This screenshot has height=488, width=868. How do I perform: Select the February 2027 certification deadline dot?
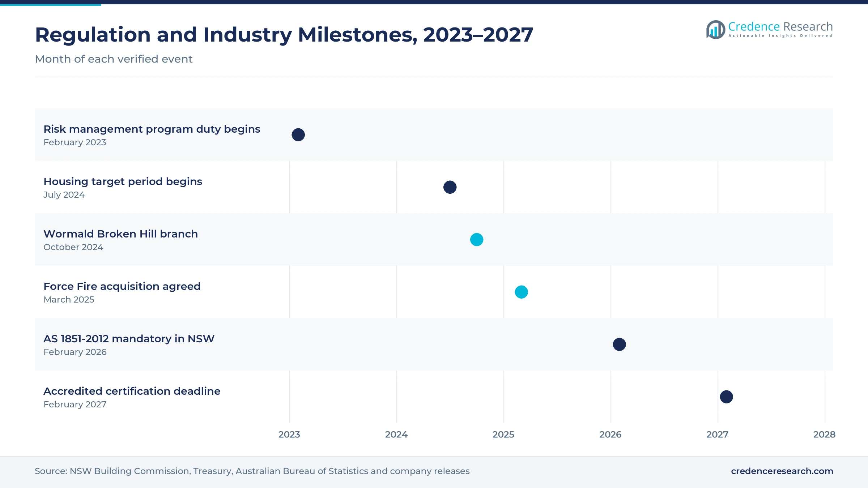(727, 397)
